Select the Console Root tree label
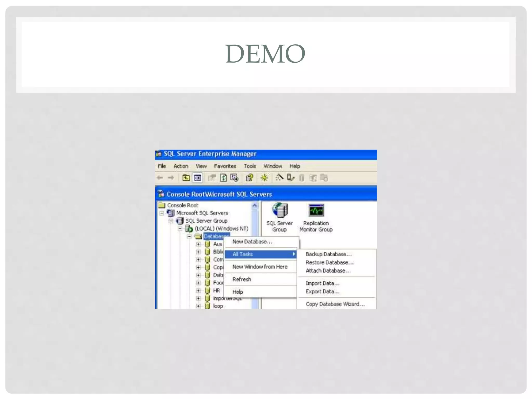This screenshot has width=532, height=399. coord(183,205)
